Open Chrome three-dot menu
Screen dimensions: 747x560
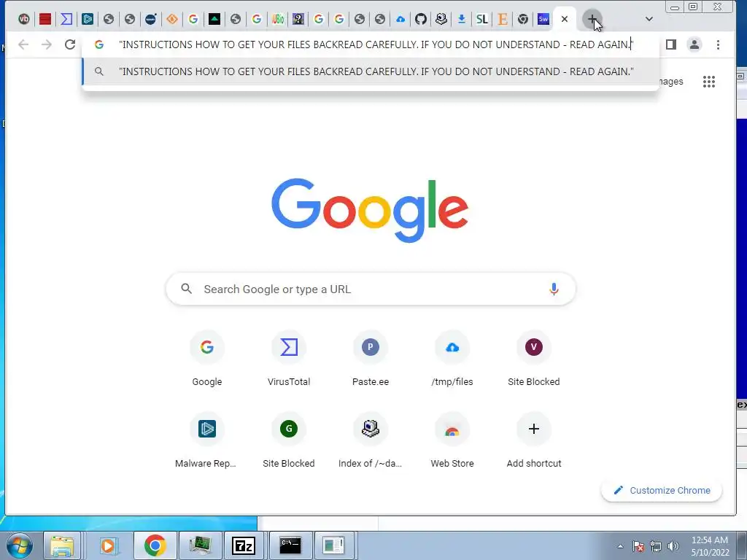pyautogui.click(x=718, y=44)
